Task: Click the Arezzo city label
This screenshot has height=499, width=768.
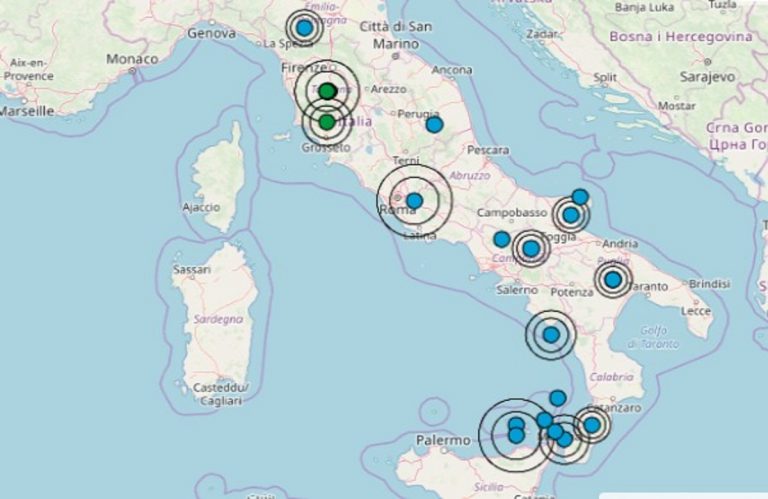Action: [388, 89]
